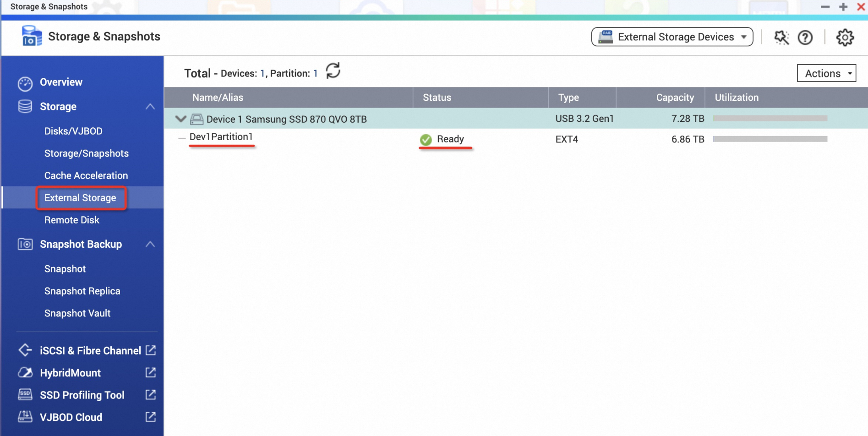Open the Snapshot Replica page

82,291
